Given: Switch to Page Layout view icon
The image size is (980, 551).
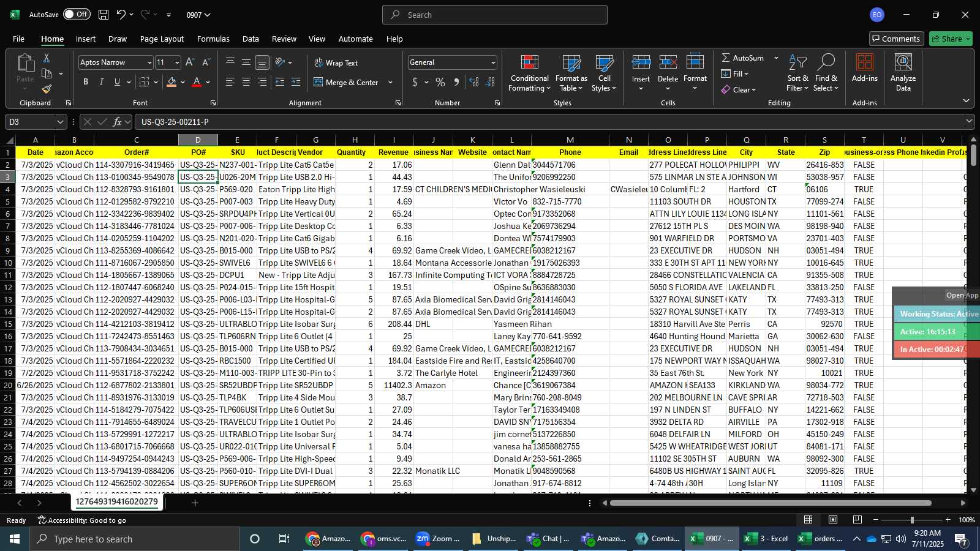Looking at the screenshot, I should click(x=833, y=520).
